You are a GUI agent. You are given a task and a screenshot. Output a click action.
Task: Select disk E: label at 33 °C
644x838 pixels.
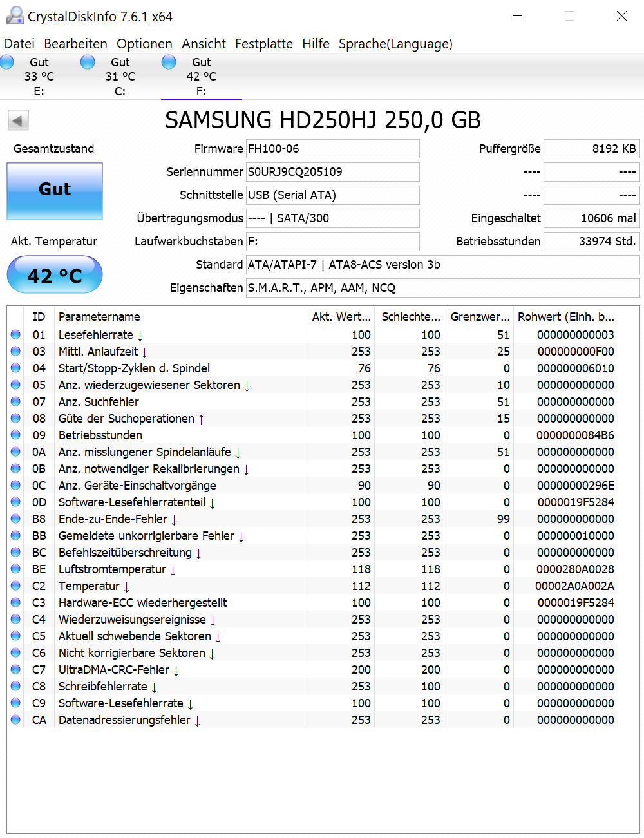point(39,77)
